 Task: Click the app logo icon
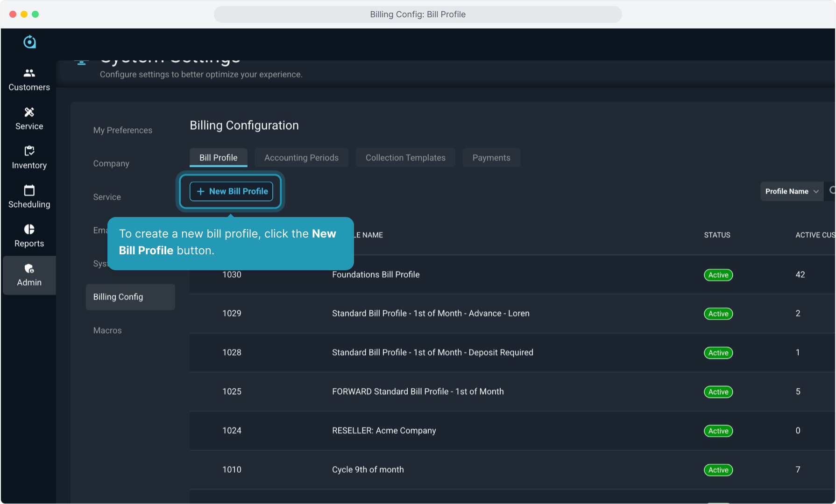29,42
